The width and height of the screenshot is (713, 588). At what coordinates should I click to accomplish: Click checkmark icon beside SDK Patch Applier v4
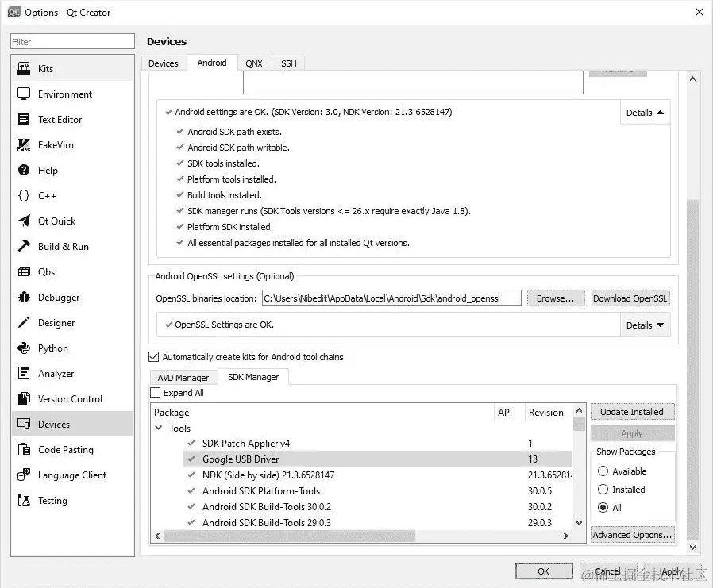click(x=191, y=443)
